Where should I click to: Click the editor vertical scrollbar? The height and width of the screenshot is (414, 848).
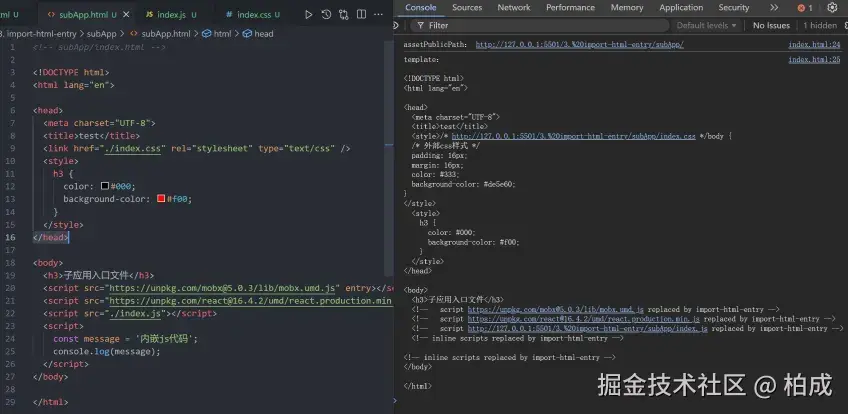pyautogui.click(x=389, y=157)
